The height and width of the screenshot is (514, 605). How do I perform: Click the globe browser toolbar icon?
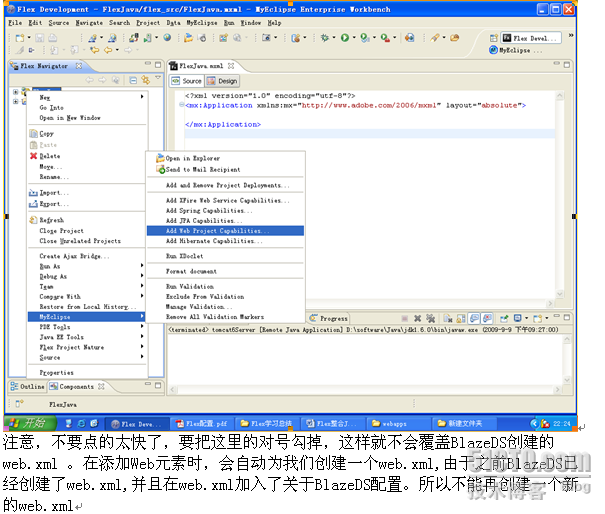167,37
